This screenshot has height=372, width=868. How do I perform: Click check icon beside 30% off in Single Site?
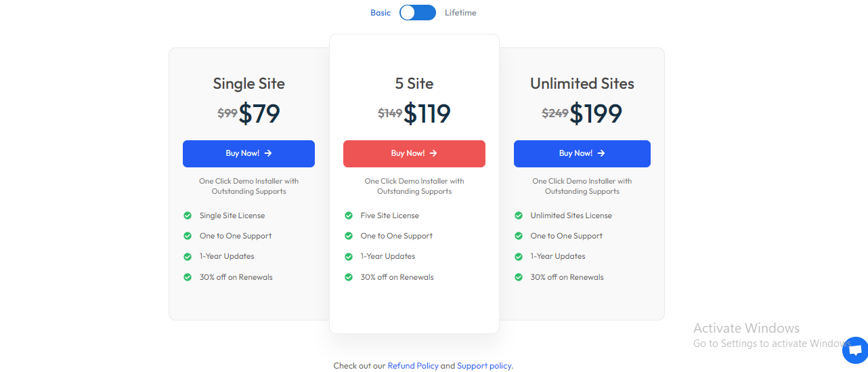pyautogui.click(x=188, y=277)
